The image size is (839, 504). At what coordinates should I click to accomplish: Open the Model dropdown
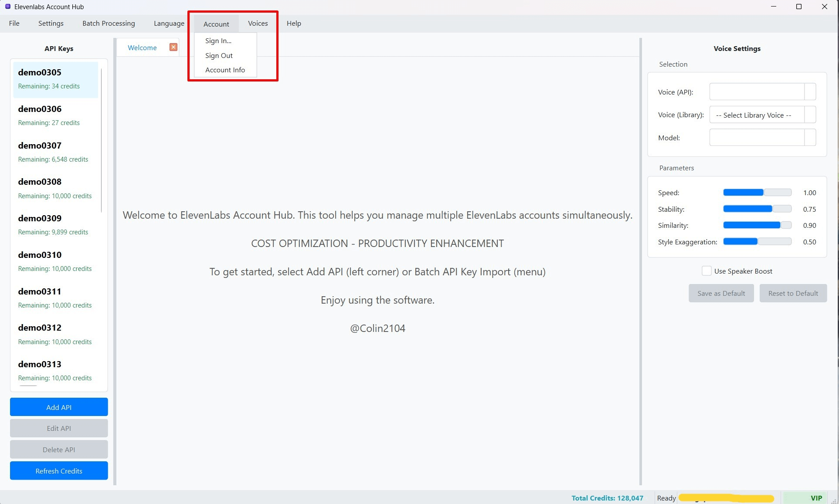762,138
